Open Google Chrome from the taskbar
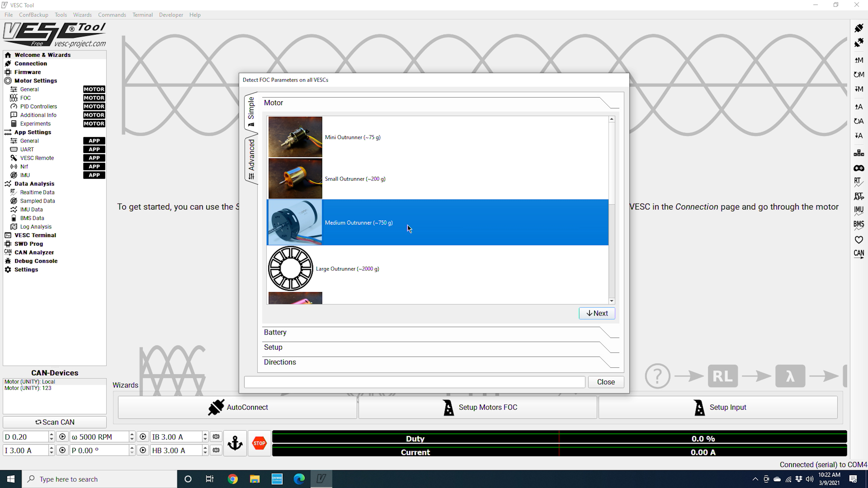This screenshot has height=488, width=868. pos(233,479)
